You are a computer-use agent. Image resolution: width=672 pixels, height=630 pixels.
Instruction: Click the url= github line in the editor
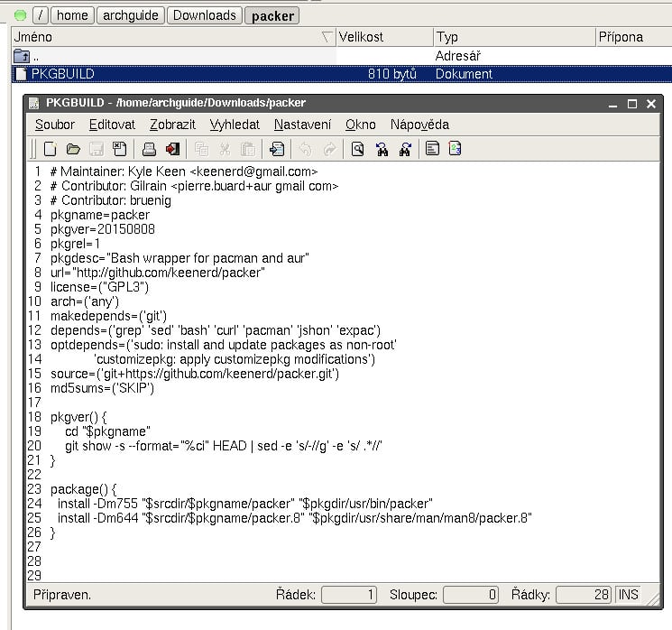pos(157,273)
